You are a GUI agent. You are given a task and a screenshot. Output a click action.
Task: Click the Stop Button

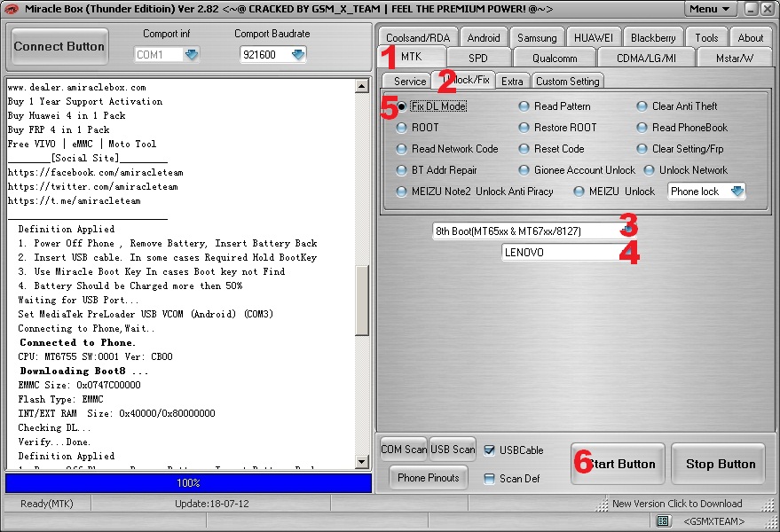(718, 464)
